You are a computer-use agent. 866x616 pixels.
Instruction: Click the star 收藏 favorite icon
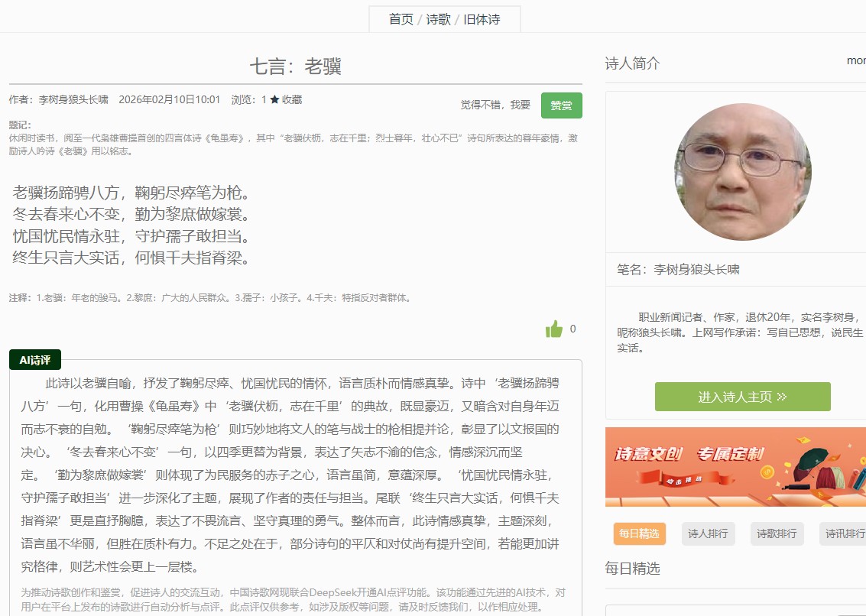pyautogui.click(x=274, y=99)
